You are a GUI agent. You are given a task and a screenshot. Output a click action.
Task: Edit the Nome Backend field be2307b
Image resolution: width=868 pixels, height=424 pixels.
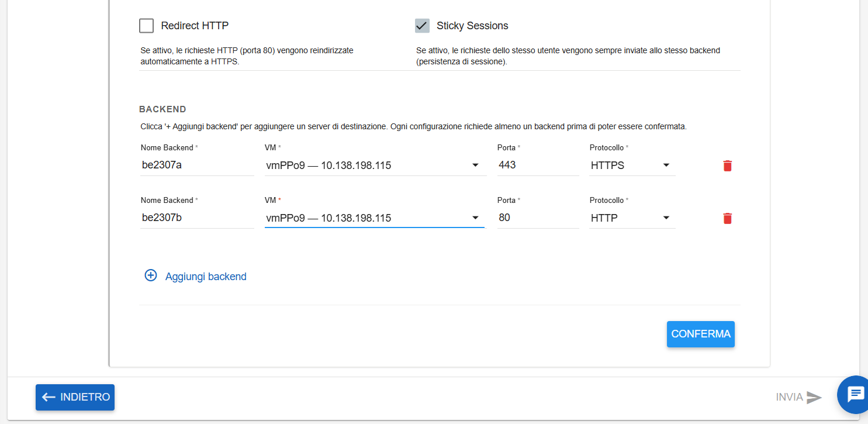(197, 218)
